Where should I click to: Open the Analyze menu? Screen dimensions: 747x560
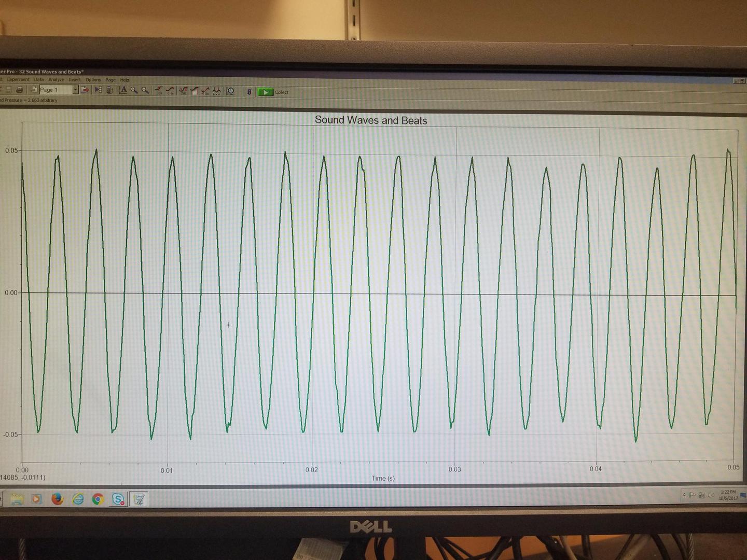pos(56,80)
